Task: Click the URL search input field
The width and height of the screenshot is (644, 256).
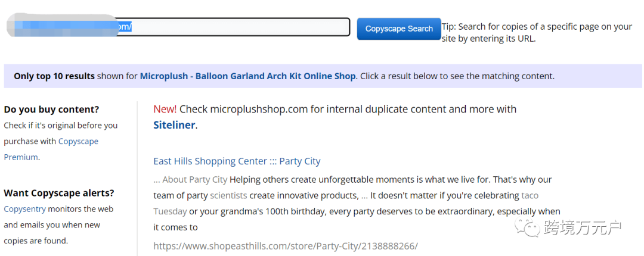Action: pos(239,27)
